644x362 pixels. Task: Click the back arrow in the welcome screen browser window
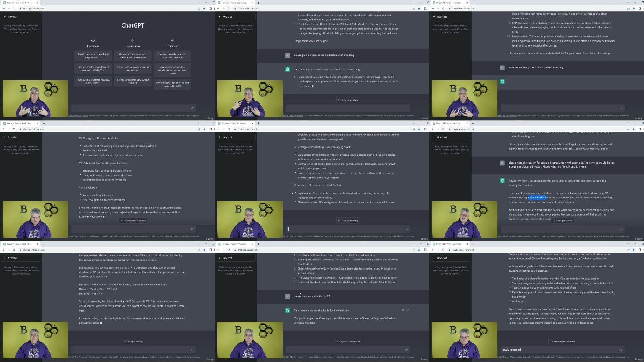pos(4,8)
